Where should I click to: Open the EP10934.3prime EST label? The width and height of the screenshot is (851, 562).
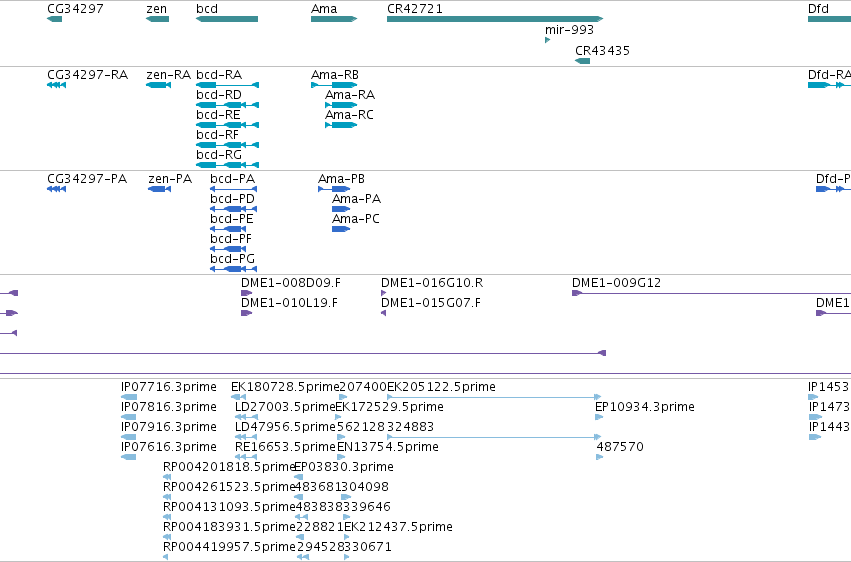coord(645,407)
